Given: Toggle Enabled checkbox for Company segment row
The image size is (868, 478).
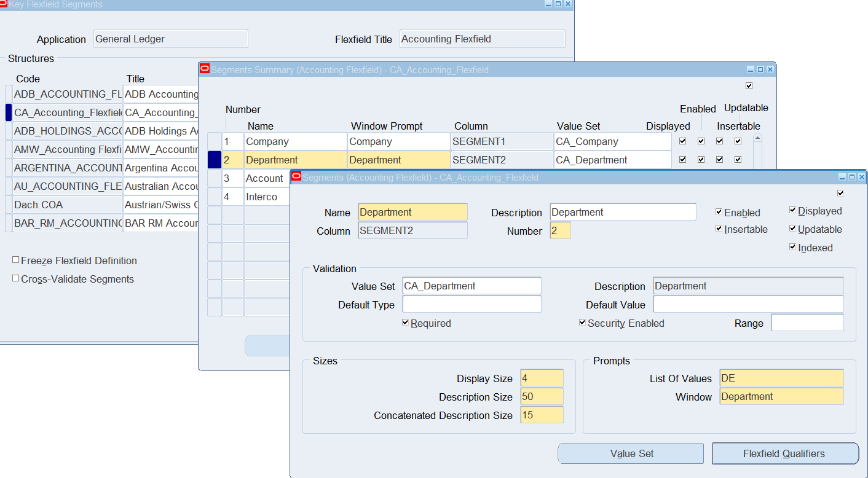Looking at the screenshot, I should [x=701, y=141].
